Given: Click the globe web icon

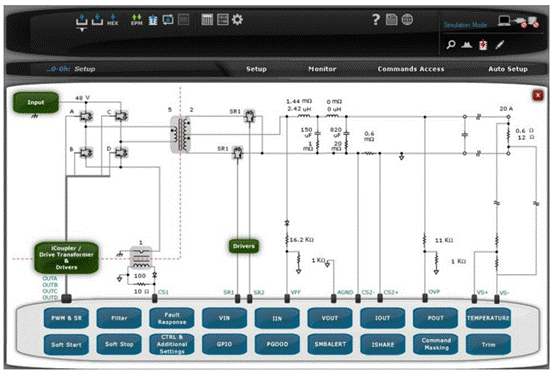Looking at the screenshot, I should tap(407, 20).
